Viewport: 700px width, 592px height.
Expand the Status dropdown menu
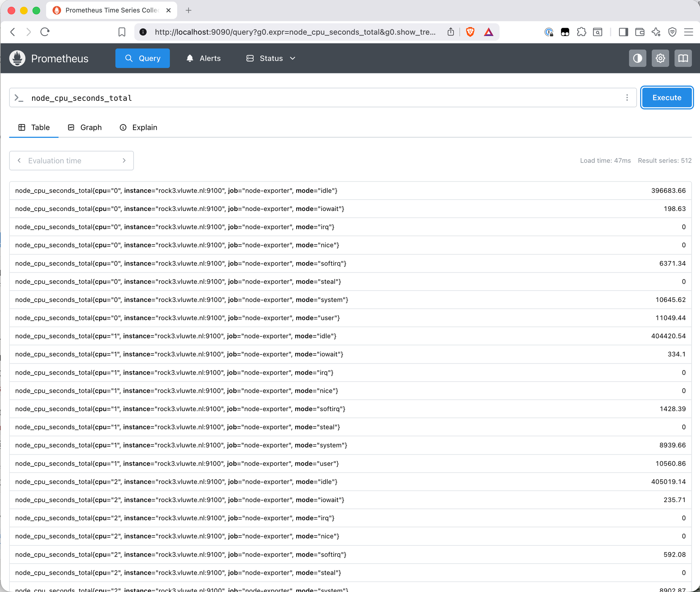point(271,58)
